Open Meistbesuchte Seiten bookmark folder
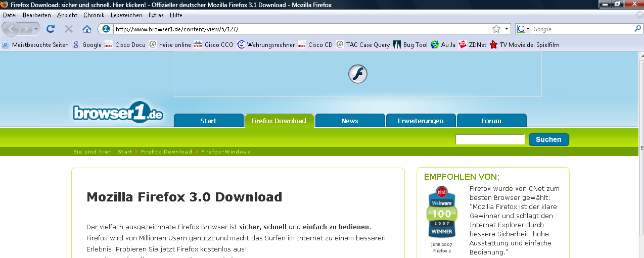This screenshot has width=644, height=258. point(35,45)
